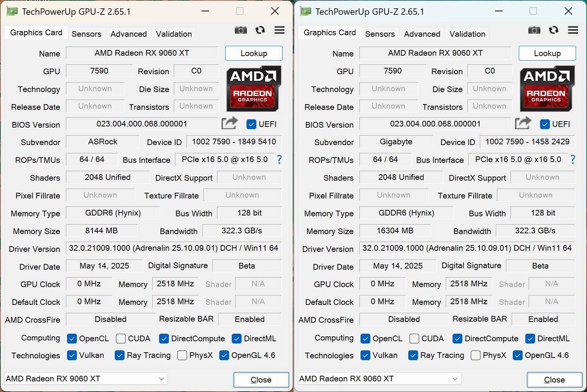Click Close button in ASRock window
Image resolution: width=587 pixels, height=392 pixels.
pyautogui.click(x=261, y=380)
